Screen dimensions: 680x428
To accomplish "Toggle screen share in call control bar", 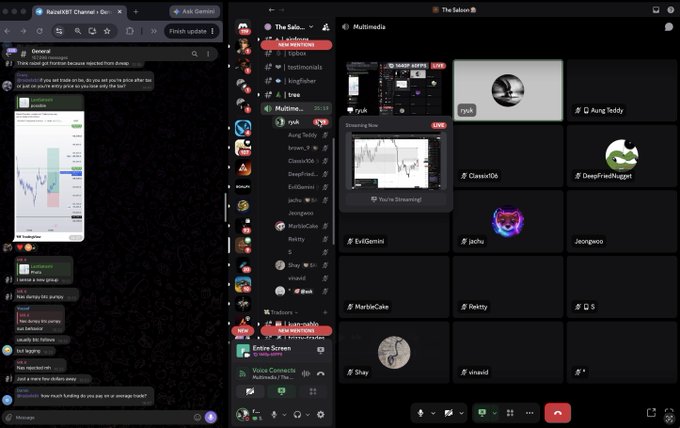I will click(482, 413).
